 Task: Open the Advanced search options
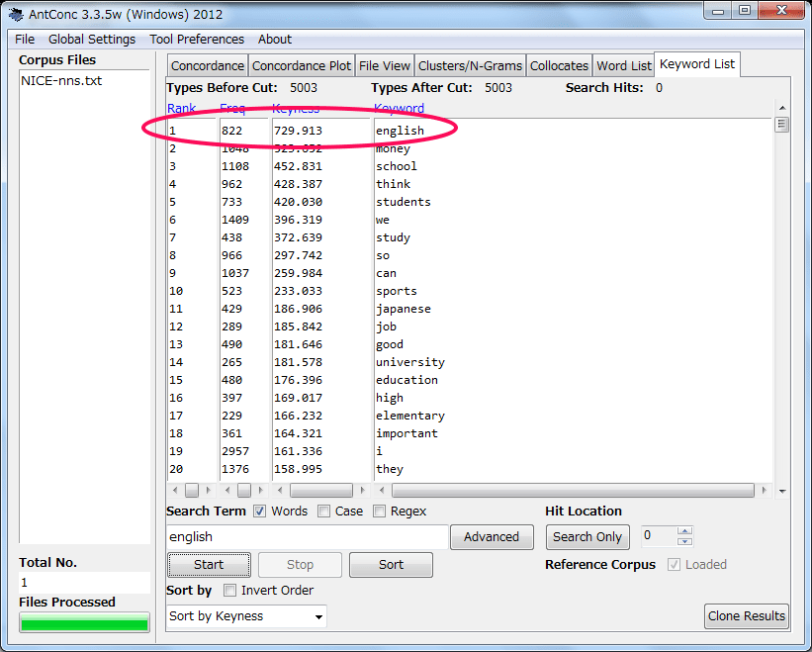(492, 536)
